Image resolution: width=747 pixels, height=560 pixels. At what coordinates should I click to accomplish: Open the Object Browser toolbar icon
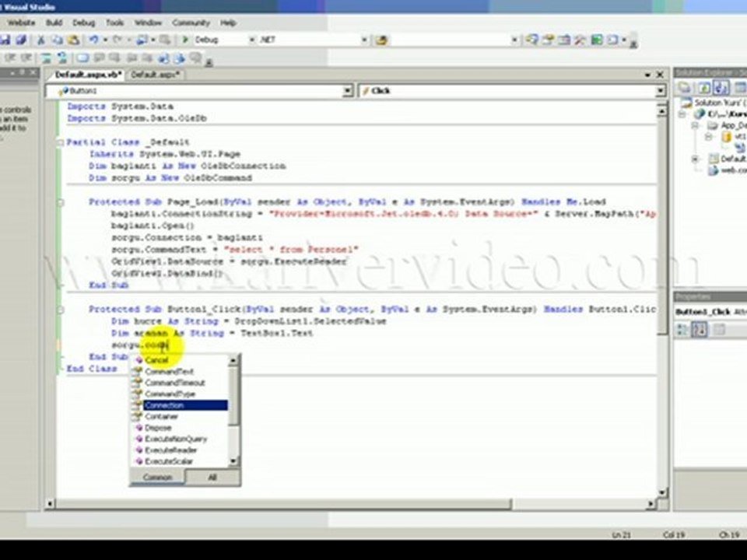click(x=564, y=40)
